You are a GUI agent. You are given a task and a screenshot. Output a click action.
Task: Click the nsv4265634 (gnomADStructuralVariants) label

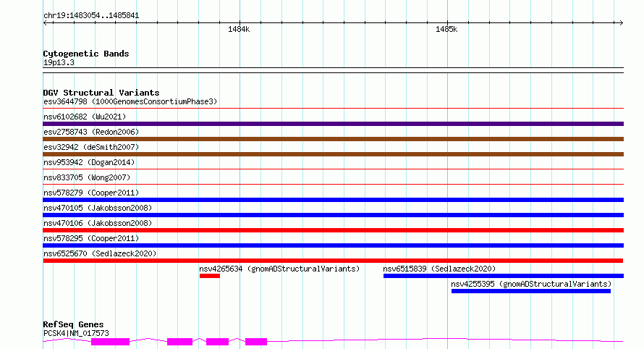click(279, 269)
